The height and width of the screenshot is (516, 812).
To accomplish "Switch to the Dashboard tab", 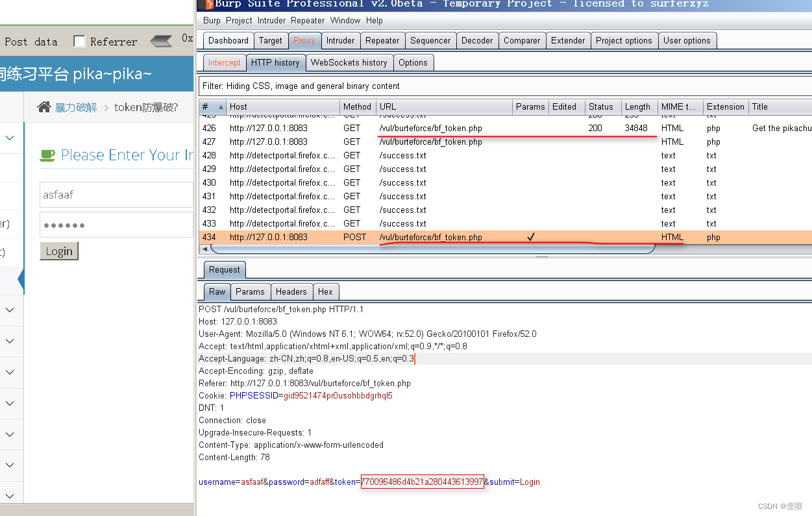I will pyautogui.click(x=228, y=40).
